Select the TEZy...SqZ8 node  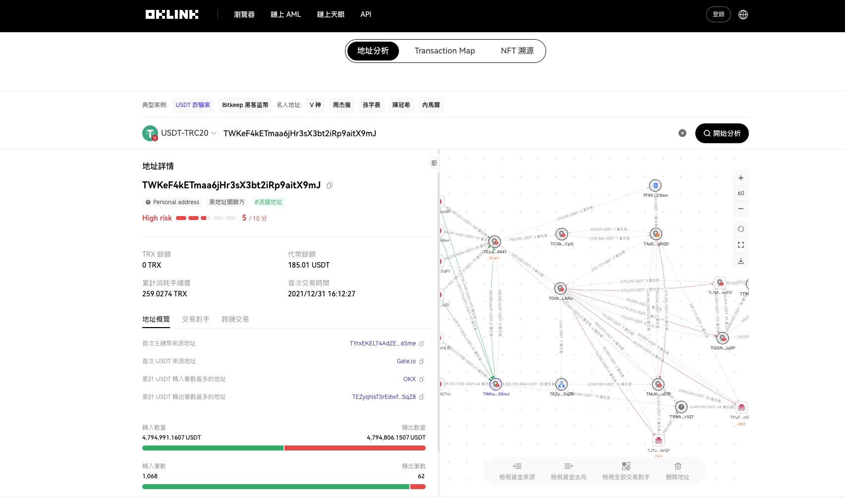coord(562,384)
